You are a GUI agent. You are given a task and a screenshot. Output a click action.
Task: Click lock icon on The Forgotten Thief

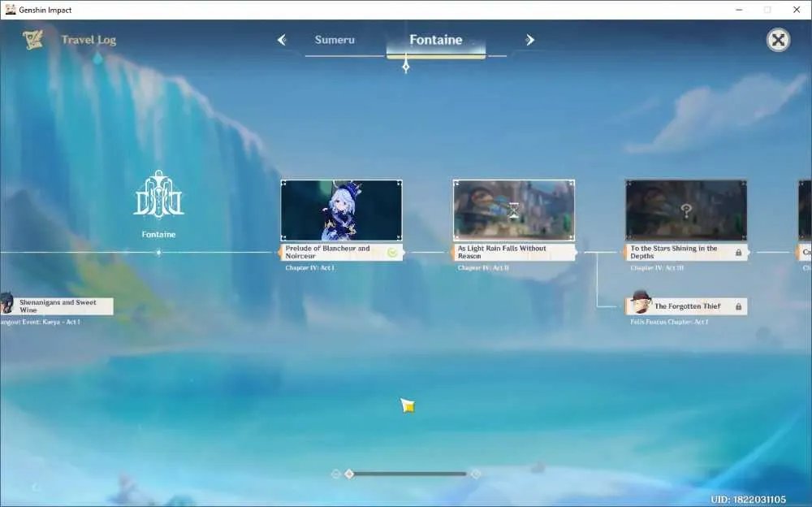click(x=738, y=306)
